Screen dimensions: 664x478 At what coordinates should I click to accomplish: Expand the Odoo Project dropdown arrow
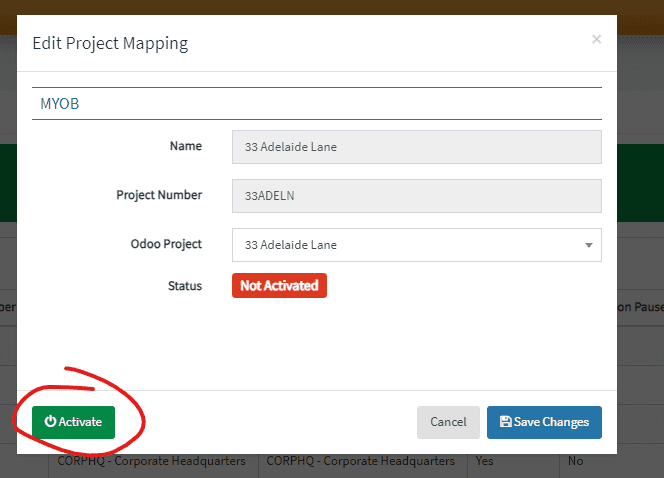(587, 245)
